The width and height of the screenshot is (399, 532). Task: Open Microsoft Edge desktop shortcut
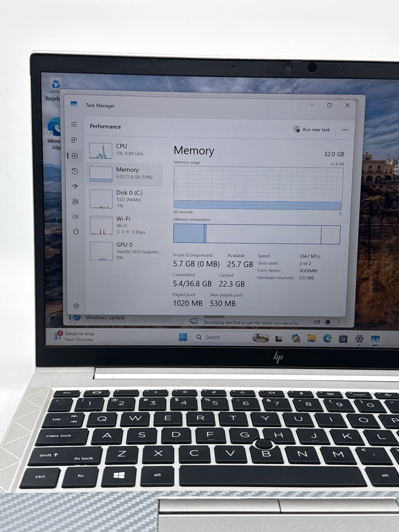tap(54, 134)
